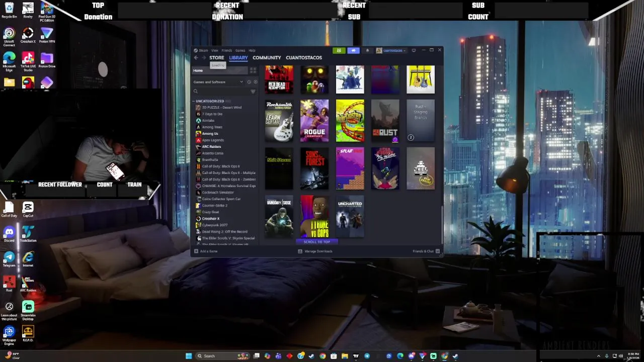Open advanced filter options icon
This screenshot has height=362, width=644.
pyautogui.click(x=253, y=92)
